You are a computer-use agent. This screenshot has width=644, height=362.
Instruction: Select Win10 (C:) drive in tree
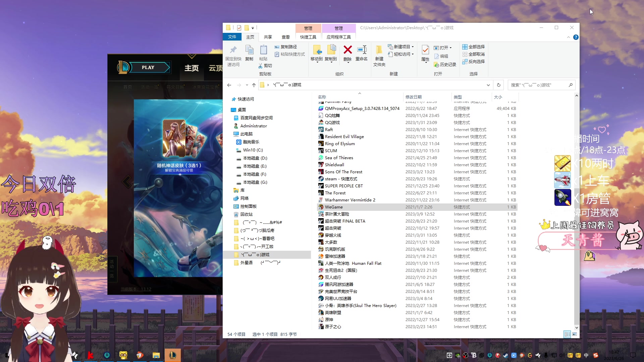click(253, 150)
